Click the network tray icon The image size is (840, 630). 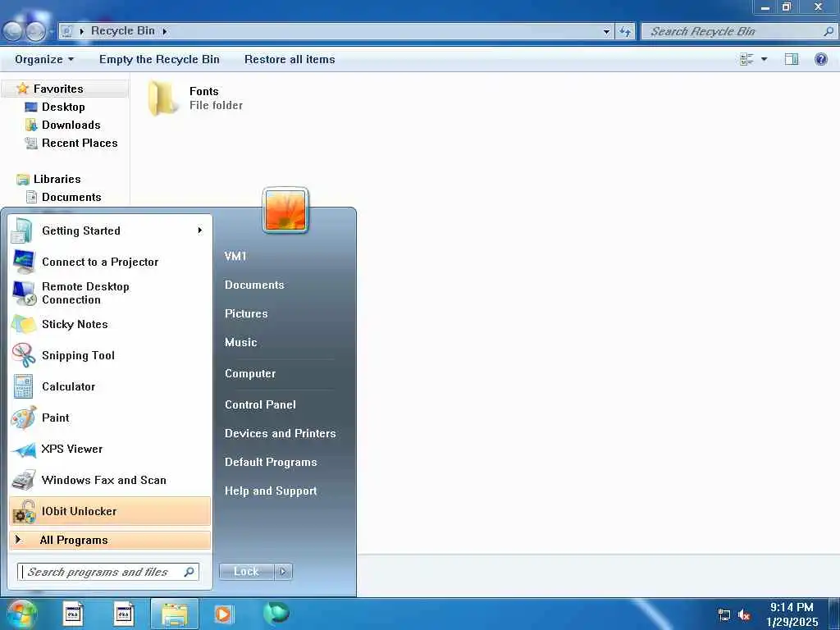click(x=724, y=615)
